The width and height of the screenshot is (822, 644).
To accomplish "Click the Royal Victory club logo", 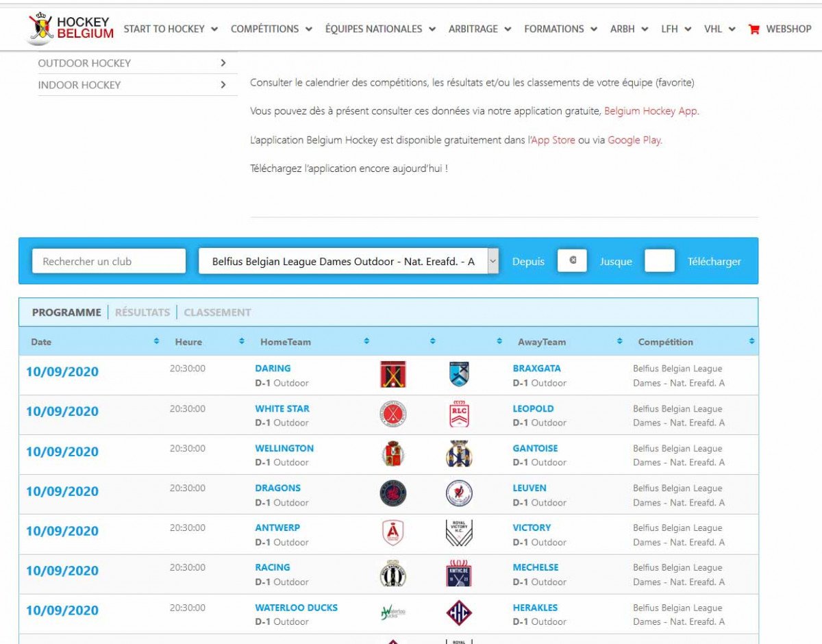I will click(459, 533).
